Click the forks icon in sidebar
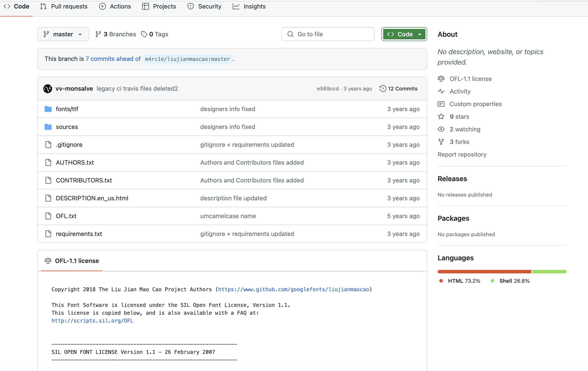The height and width of the screenshot is (371, 588). pos(441,142)
